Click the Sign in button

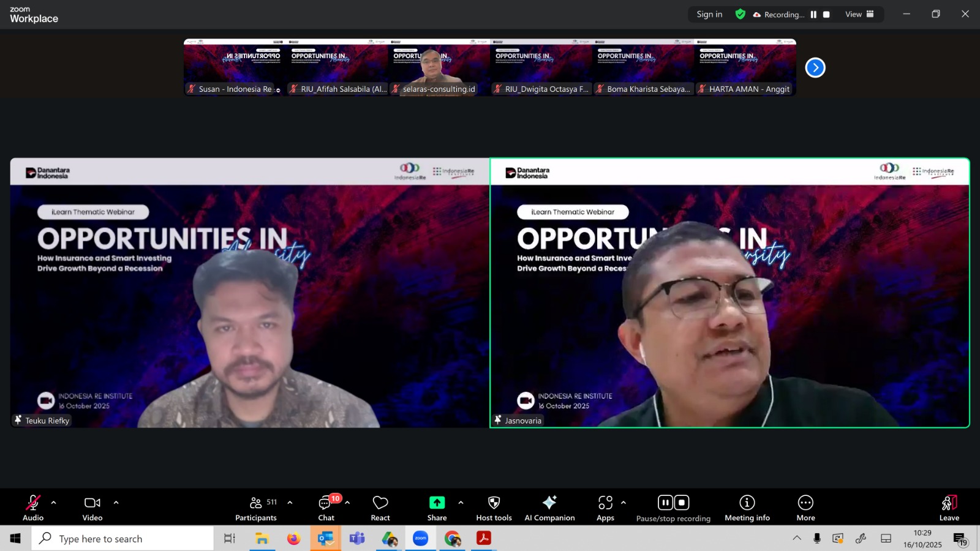[x=709, y=15]
